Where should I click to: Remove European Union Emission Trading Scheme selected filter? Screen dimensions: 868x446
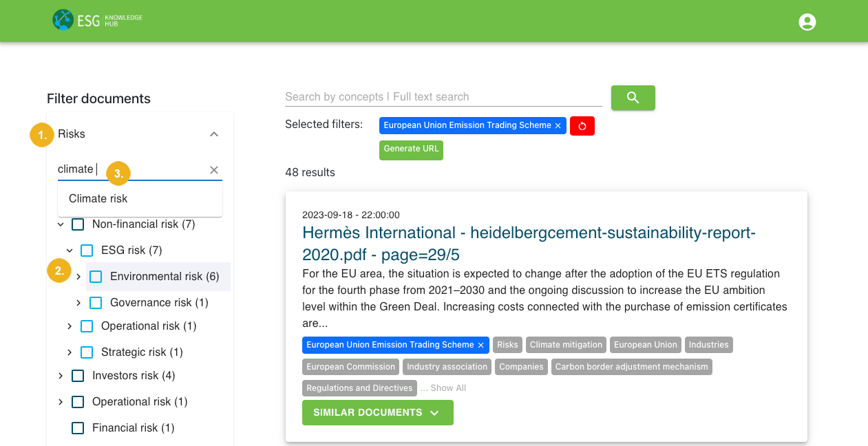558,126
